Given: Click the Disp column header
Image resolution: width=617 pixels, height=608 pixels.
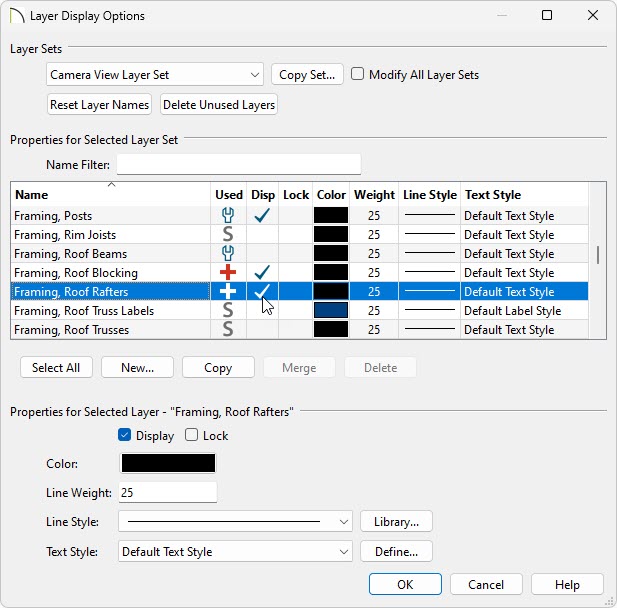Looking at the screenshot, I should [x=262, y=194].
